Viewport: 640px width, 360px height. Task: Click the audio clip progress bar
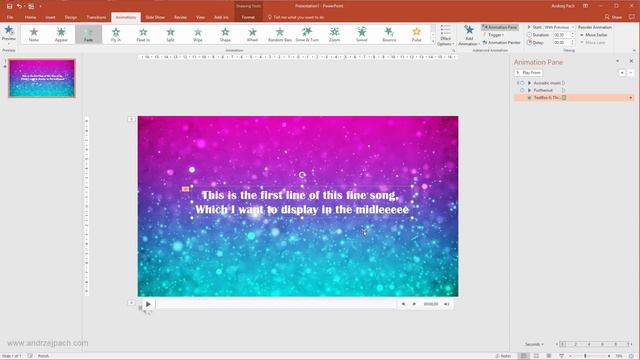pos(276,304)
